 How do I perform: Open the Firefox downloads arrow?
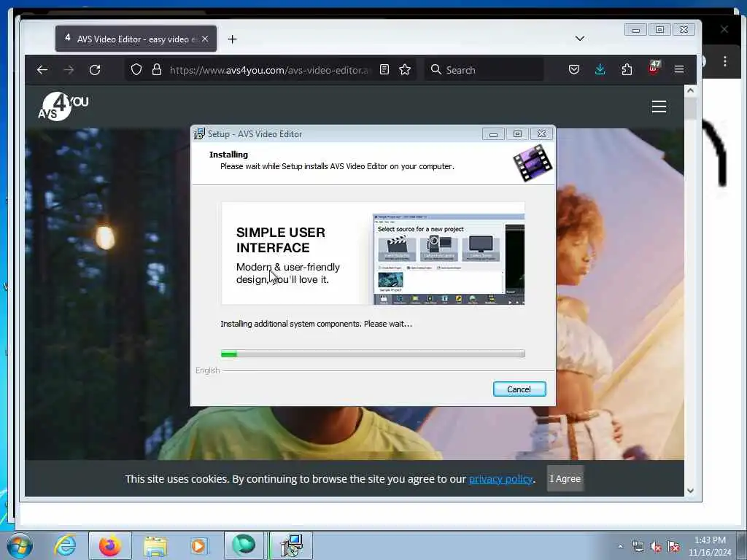point(600,69)
